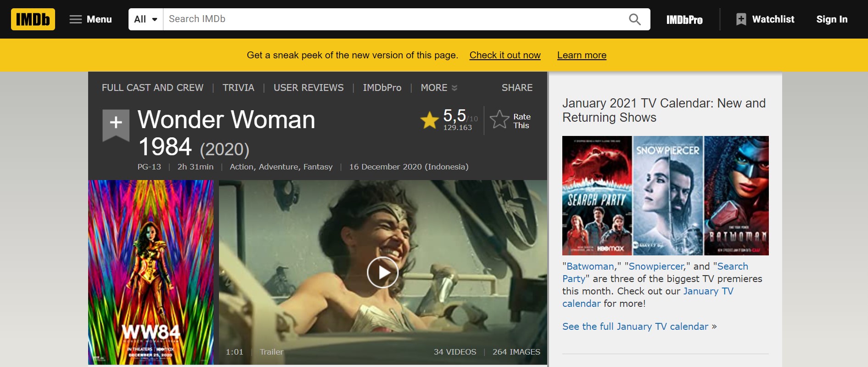Click the IMDb logo
This screenshot has width=868, height=367.
pyautogui.click(x=33, y=19)
